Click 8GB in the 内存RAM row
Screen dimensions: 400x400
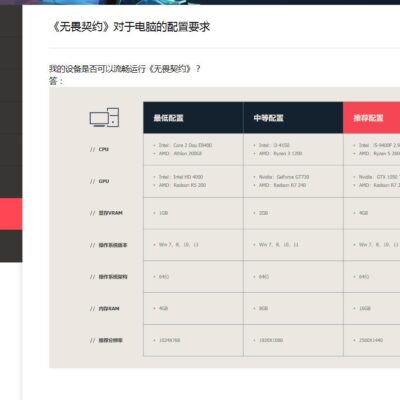[x=263, y=308]
